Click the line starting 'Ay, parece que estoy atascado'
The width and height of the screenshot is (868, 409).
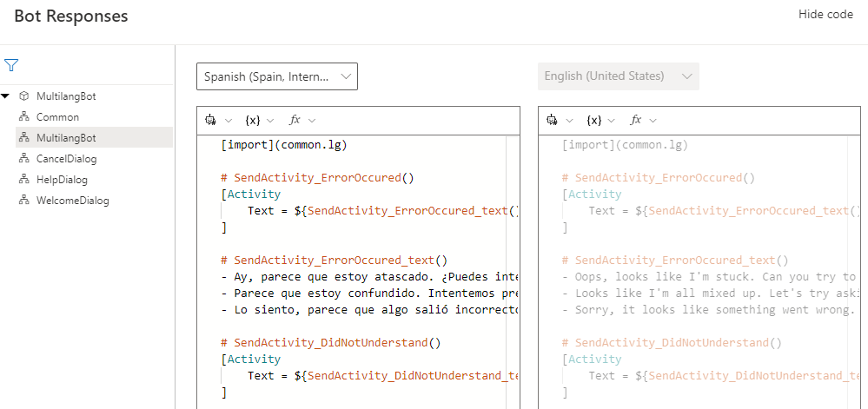369,277
